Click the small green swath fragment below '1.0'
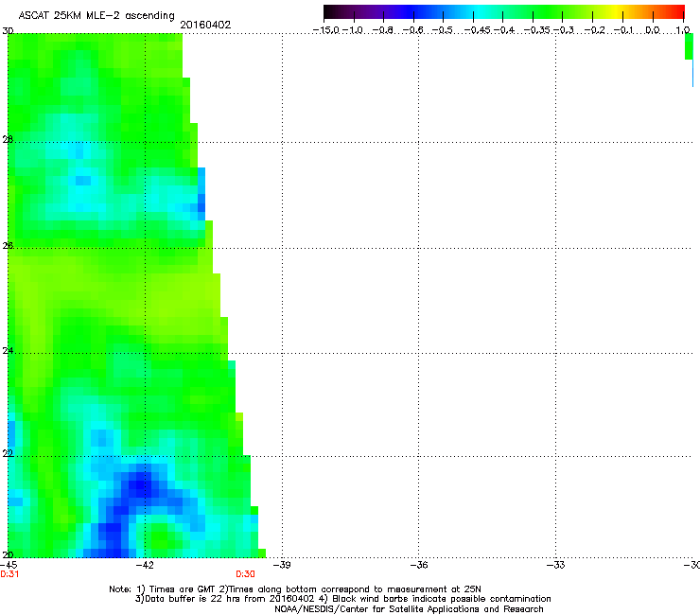 [689, 46]
